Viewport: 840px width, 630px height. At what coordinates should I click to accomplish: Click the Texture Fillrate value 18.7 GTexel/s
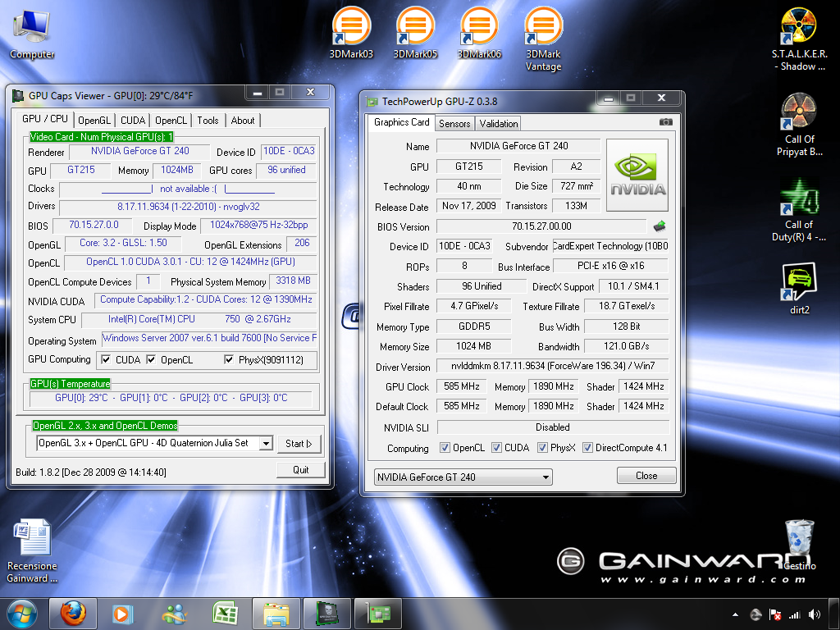click(626, 306)
